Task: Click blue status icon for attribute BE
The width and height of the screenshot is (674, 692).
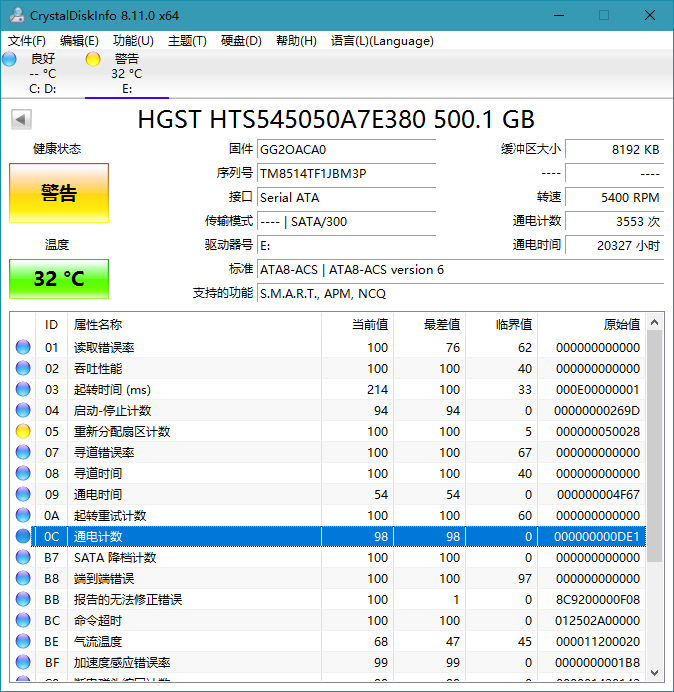Action: click(23, 642)
